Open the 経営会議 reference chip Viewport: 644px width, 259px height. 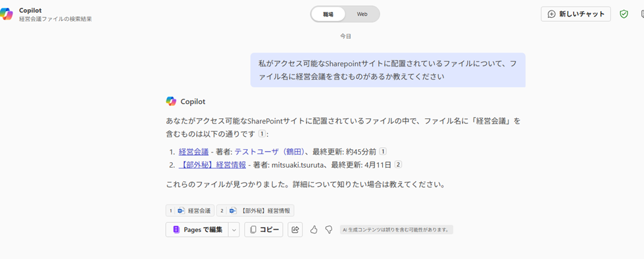190,210
